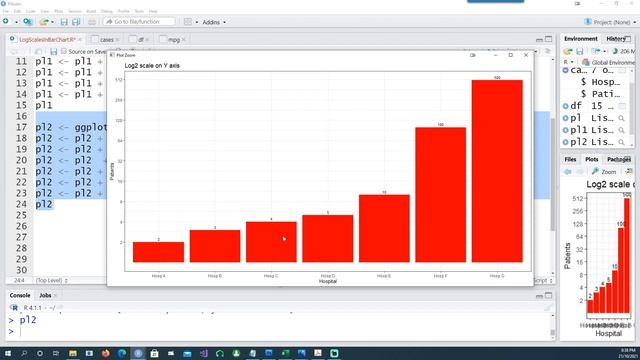
Task: Click the Create Project icon
Action: click(x=27, y=22)
